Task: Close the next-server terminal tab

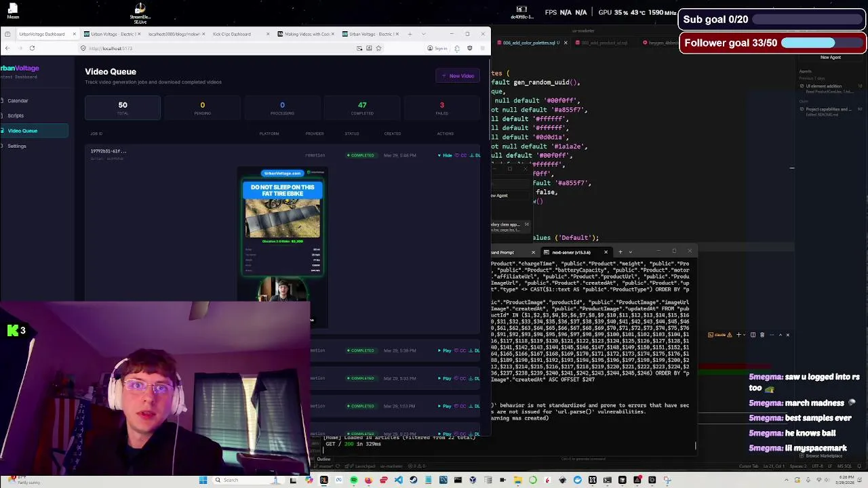Action: point(606,252)
